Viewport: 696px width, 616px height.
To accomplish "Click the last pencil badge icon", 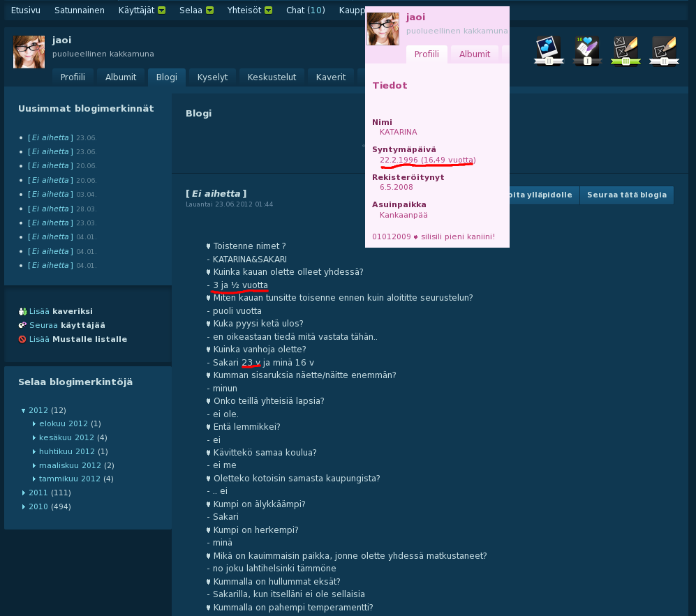I will [664, 51].
